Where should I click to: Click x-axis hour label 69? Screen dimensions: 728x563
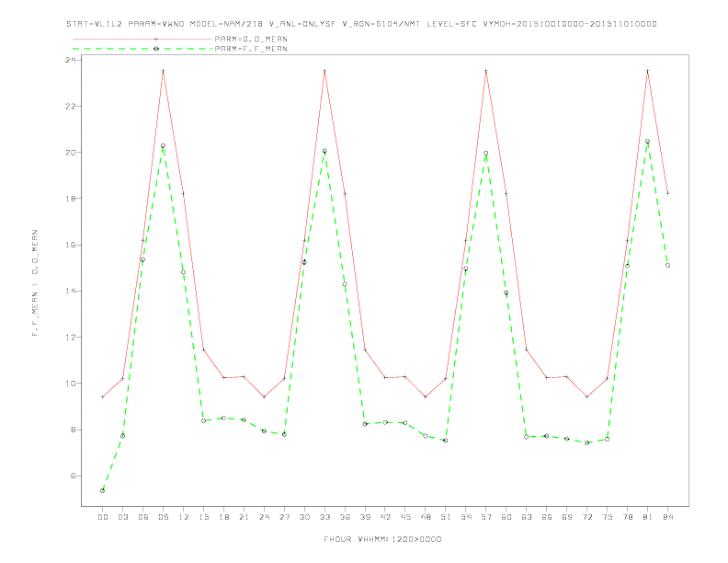click(567, 517)
